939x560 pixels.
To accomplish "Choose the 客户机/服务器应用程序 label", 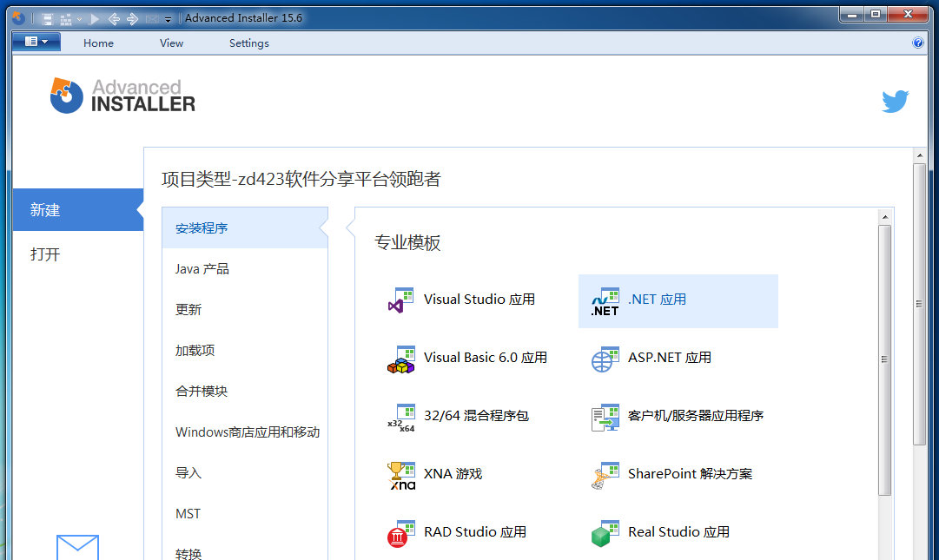I will pyautogui.click(x=695, y=415).
